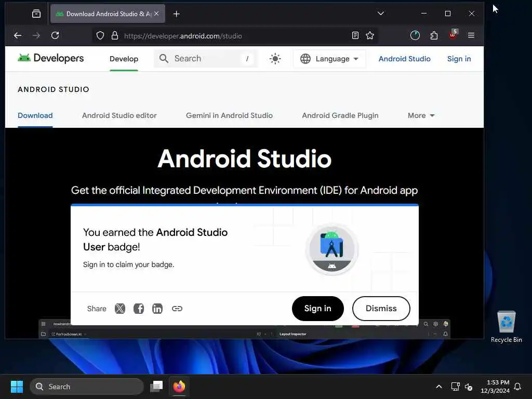Share badge on Facebook

pos(138,309)
